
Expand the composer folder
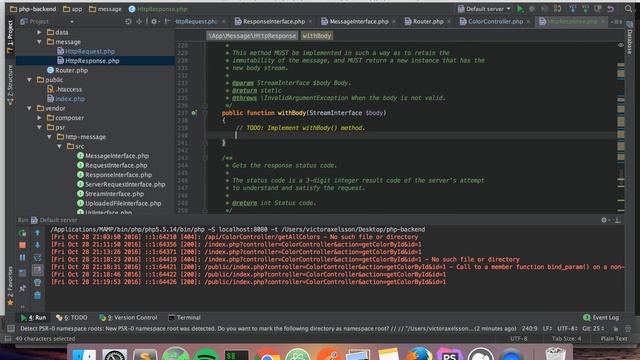point(40,118)
